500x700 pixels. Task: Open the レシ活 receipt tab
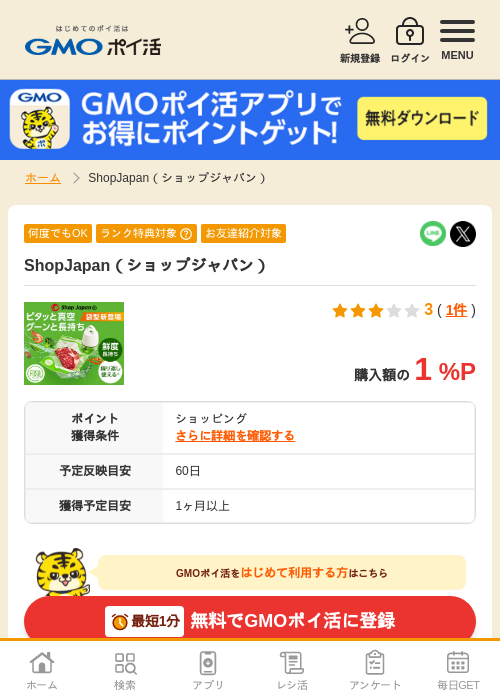point(292,671)
